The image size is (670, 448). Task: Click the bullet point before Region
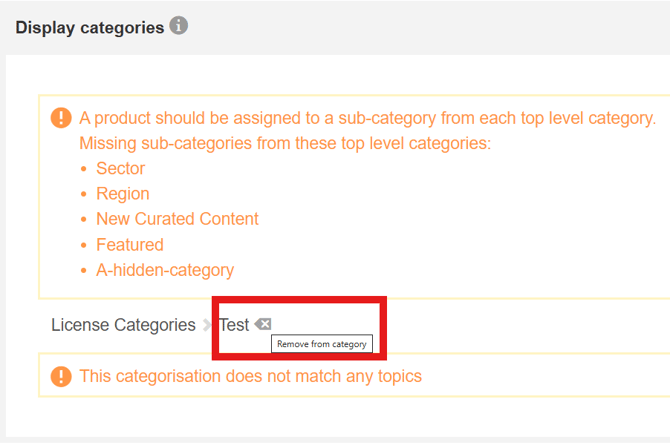pyautogui.click(x=84, y=193)
